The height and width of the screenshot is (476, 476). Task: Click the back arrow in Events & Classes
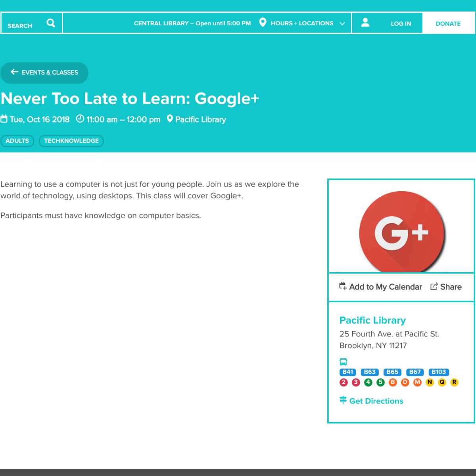(x=15, y=72)
